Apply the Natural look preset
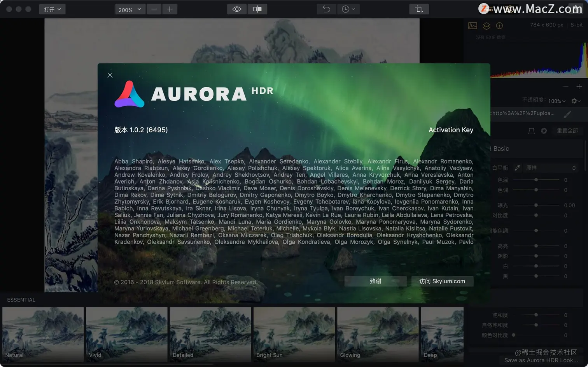 point(43,334)
